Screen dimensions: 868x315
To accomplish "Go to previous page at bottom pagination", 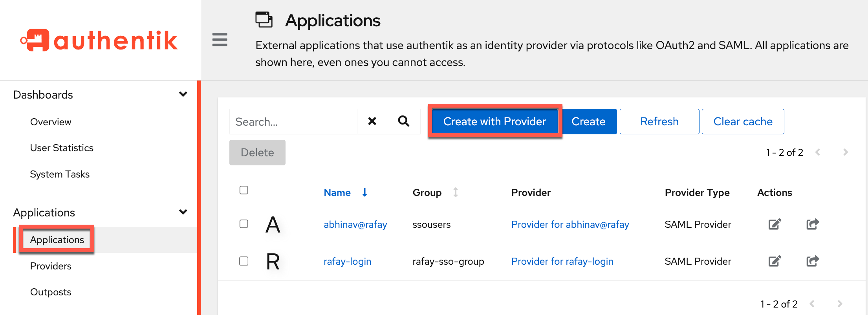I will (812, 304).
